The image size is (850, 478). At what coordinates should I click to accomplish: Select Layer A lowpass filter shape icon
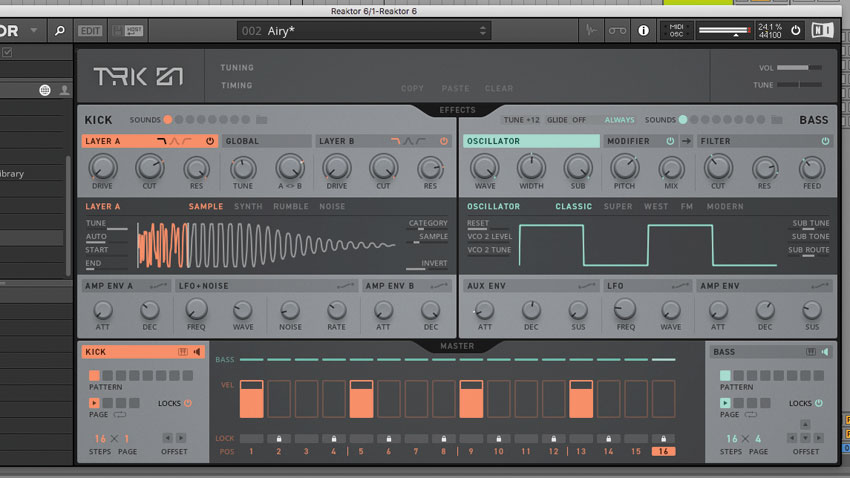(x=162, y=141)
